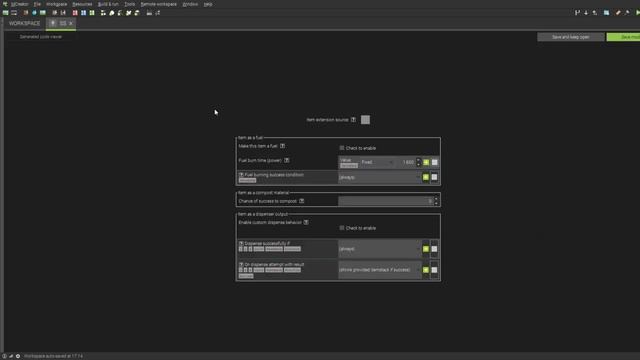This screenshot has width=640, height=360.
Task: Open the Help menu
Action: pos(208,4)
